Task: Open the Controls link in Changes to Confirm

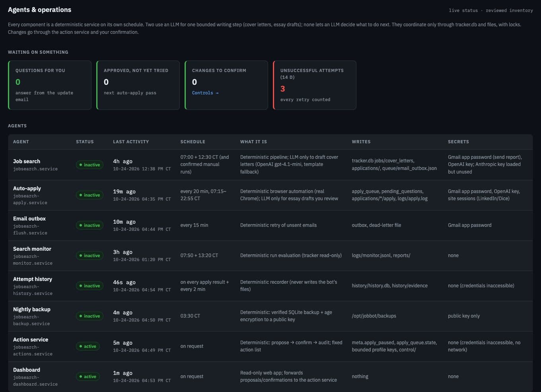Action: [205, 93]
